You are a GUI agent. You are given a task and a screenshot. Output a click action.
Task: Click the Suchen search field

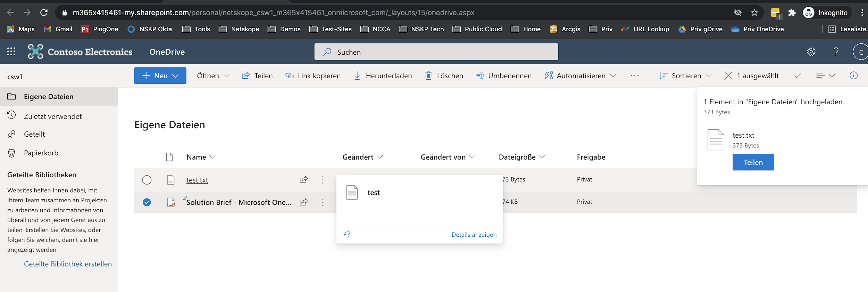(x=436, y=52)
